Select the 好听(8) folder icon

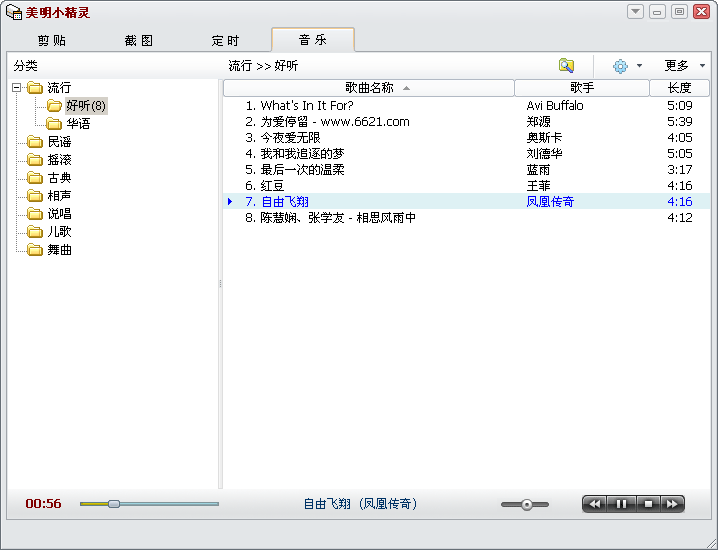54,106
